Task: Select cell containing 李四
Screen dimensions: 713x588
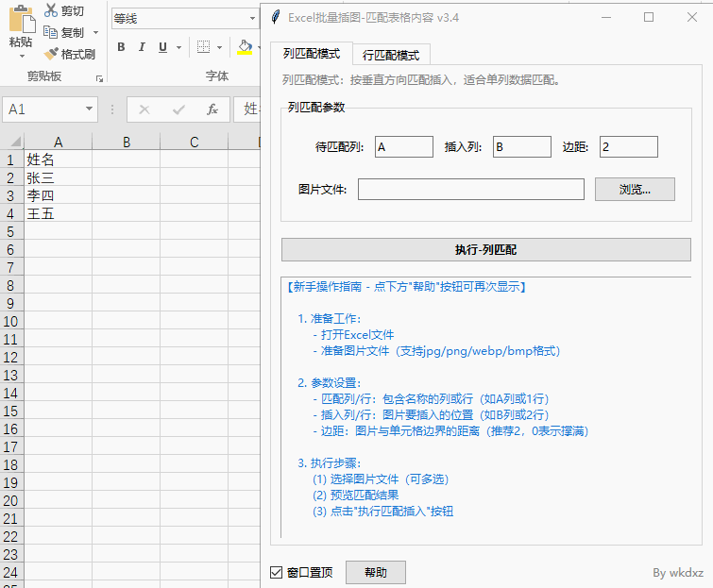Action: tap(58, 195)
